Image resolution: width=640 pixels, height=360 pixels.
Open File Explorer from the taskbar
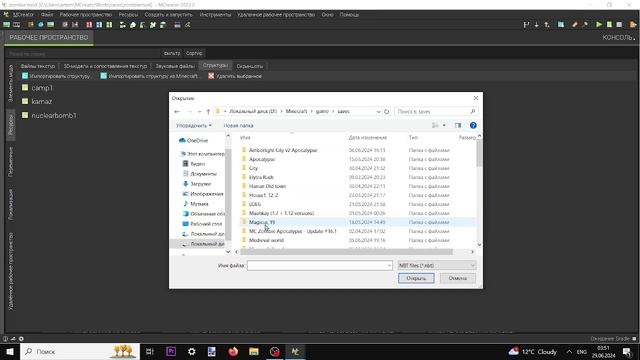point(254,351)
